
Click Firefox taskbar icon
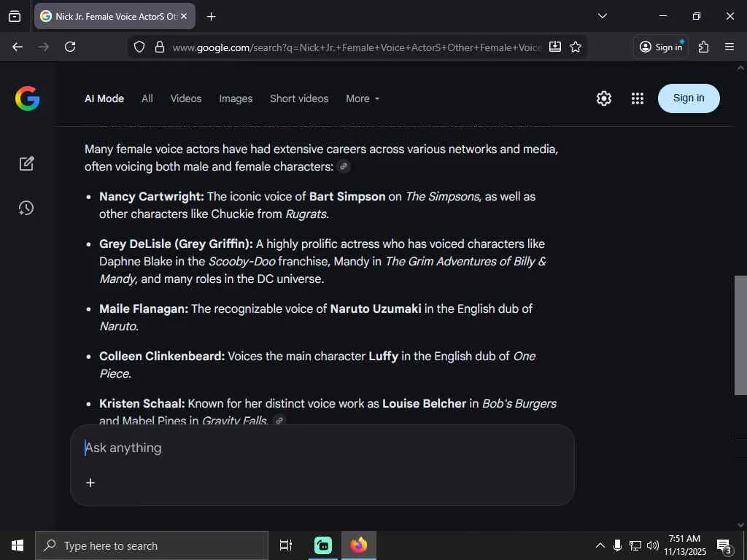(x=359, y=545)
